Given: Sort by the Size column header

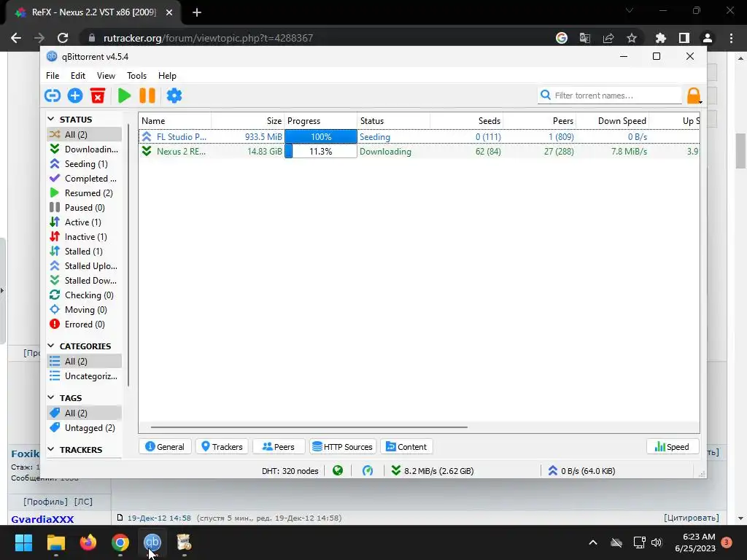Looking at the screenshot, I should tap(248, 121).
